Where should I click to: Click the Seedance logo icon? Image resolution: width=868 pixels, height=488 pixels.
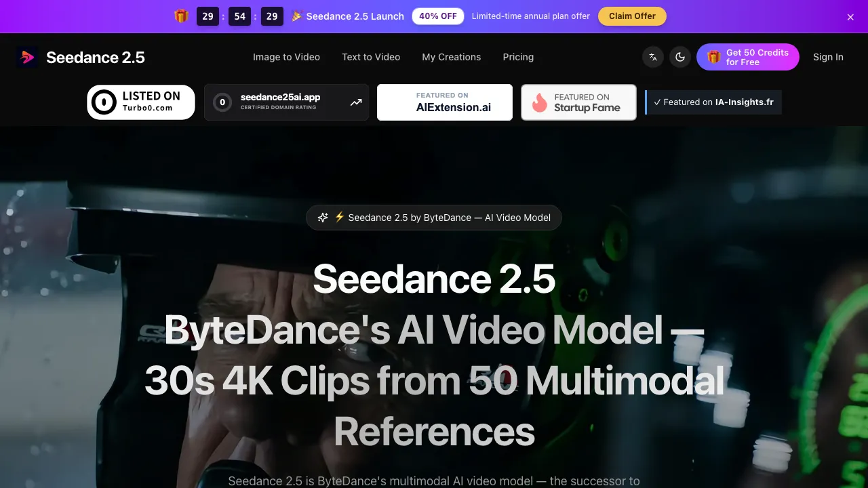[x=27, y=57]
